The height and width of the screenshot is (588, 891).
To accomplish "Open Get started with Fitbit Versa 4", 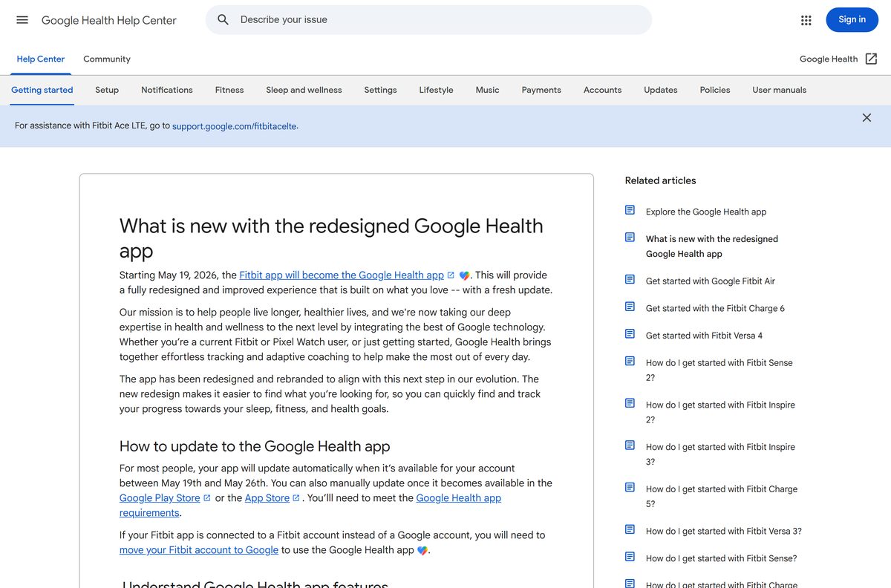I will [704, 336].
